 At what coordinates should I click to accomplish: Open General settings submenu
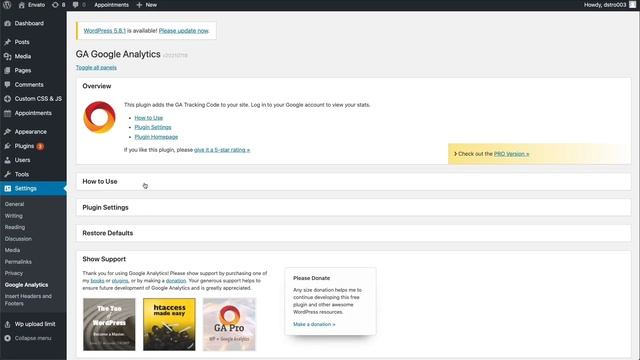(x=14, y=204)
